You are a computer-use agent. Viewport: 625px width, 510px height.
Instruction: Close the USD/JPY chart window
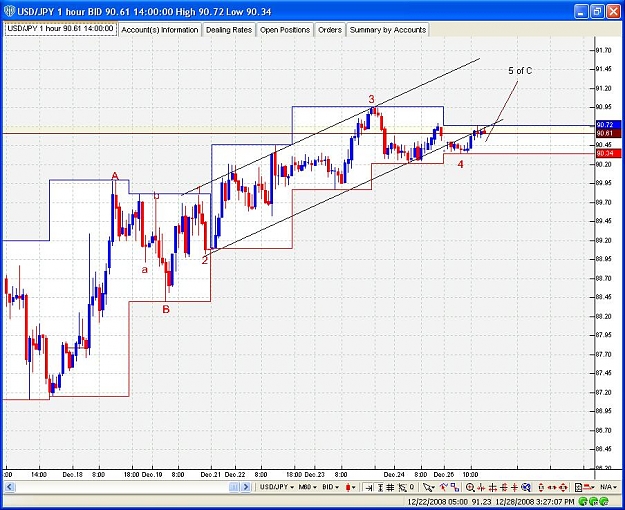[x=613, y=12]
